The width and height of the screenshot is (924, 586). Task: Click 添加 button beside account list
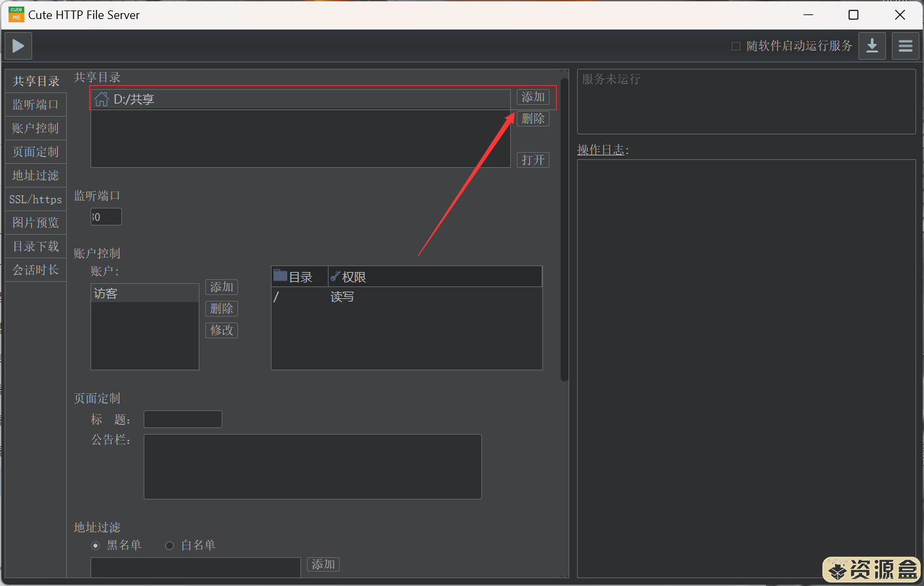click(222, 287)
